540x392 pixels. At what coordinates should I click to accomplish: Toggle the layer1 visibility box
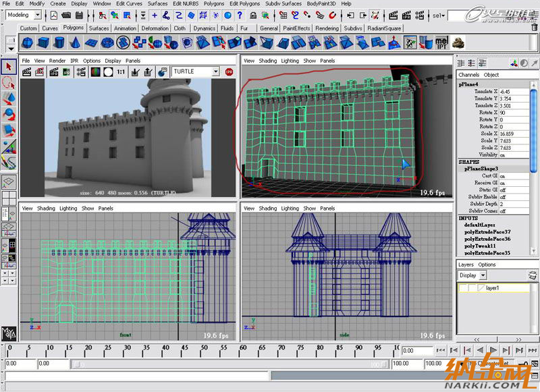(464, 288)
